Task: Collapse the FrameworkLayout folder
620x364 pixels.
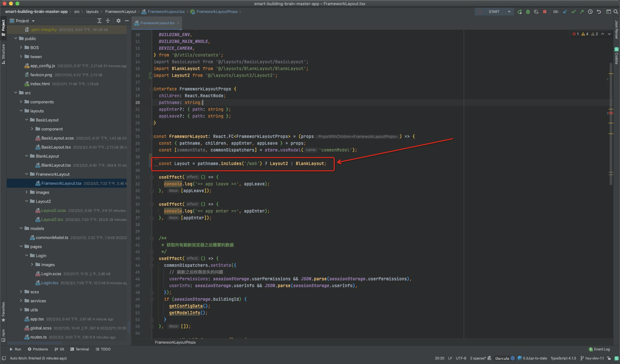Action: [x=27, y=174]
